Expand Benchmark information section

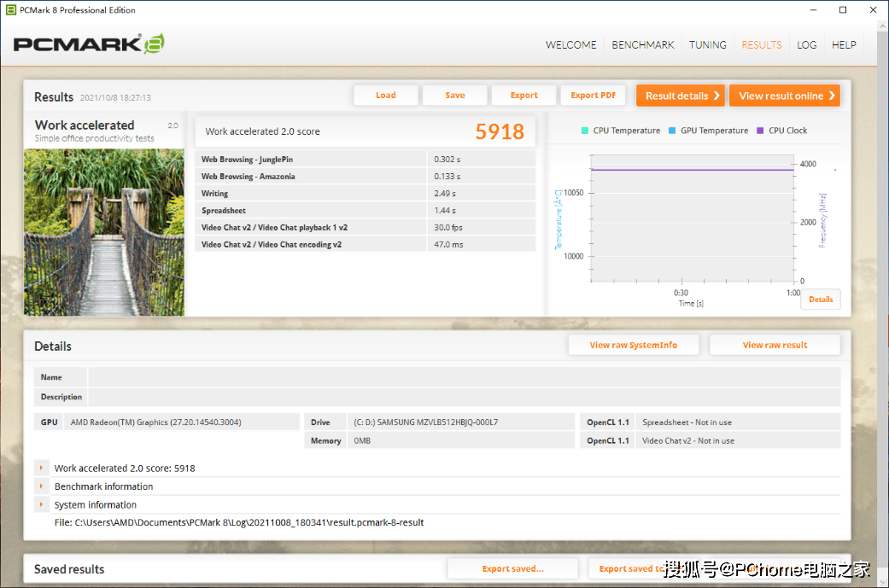pyautogui.click(x=41, y=486)
